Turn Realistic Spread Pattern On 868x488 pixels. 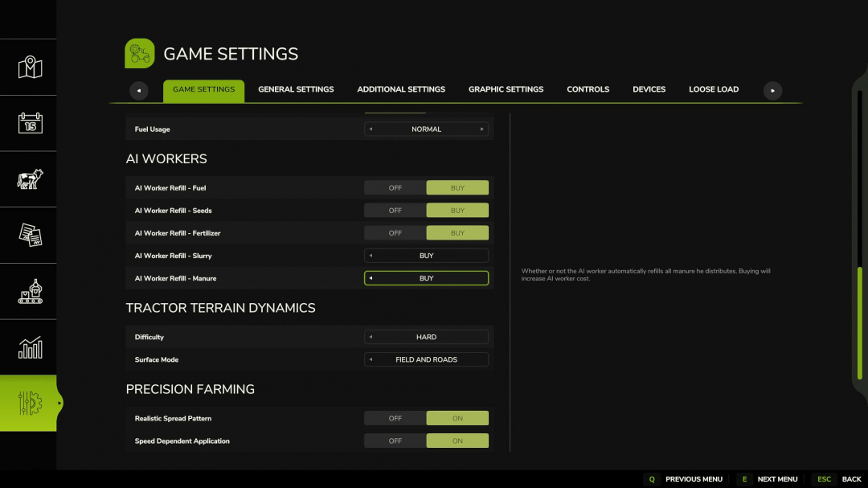(x=457, y=418)
